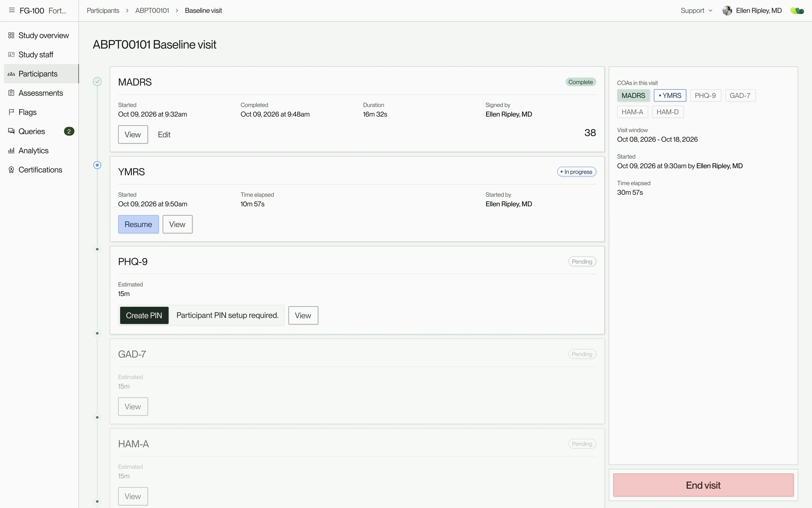
Task: Go to Participants breadcrumb
Action: 103,10
